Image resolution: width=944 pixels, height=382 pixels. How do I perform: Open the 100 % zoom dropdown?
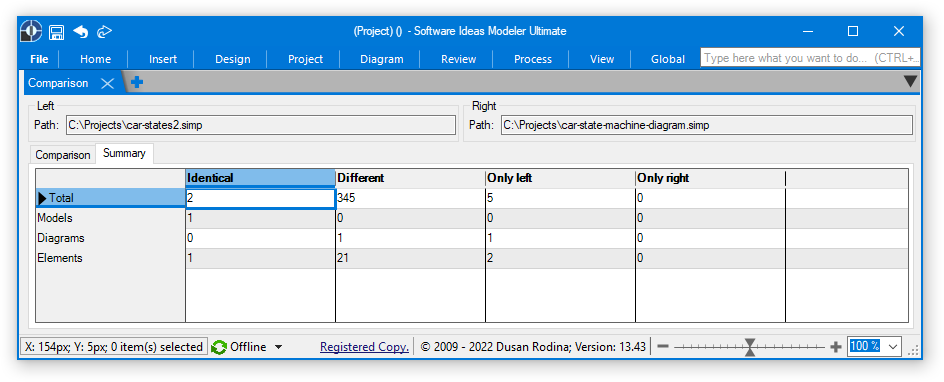(892, 347)
